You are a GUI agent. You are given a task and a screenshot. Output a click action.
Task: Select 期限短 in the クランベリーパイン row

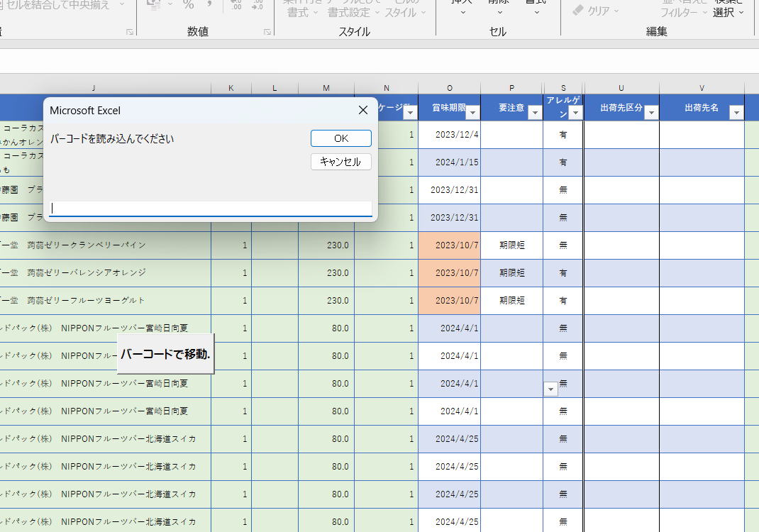[x=511, y=245]
